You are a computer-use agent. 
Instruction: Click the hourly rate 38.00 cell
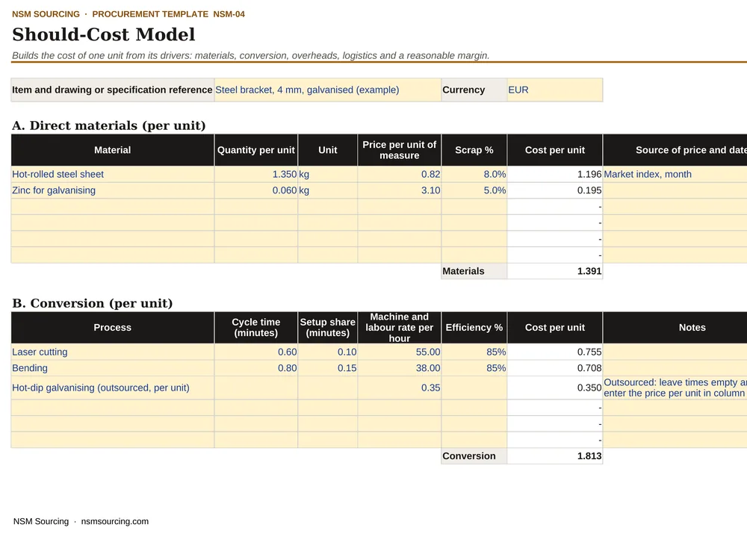click(399, 368)
